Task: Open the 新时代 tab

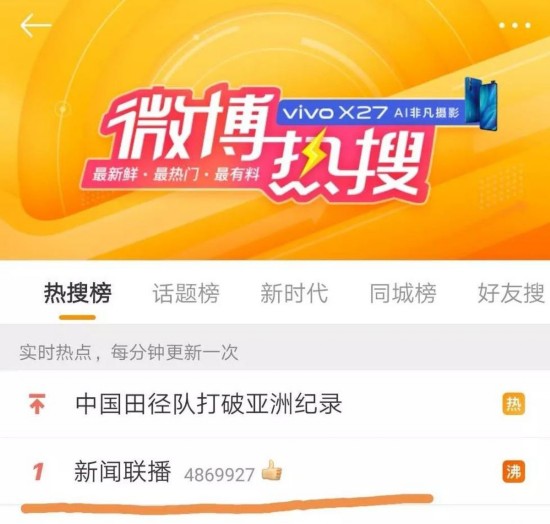Action: (294, 293)
